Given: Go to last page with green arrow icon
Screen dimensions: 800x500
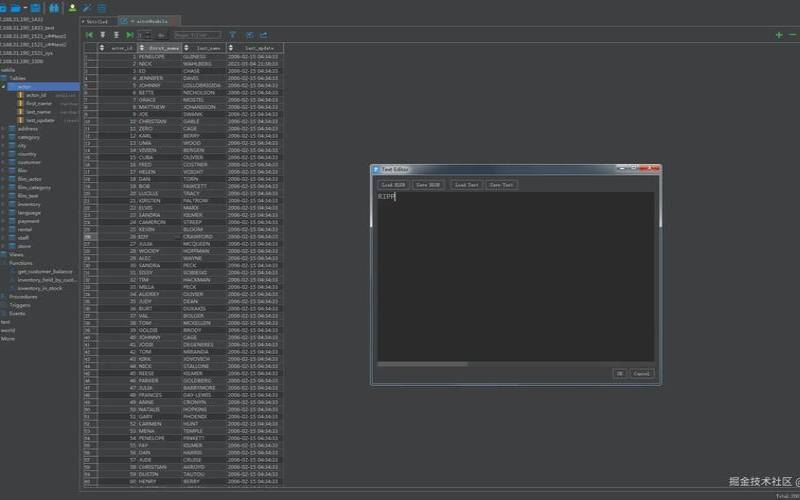Looking at the screenshot, I should pyautogui.click(x=130, y=35).
